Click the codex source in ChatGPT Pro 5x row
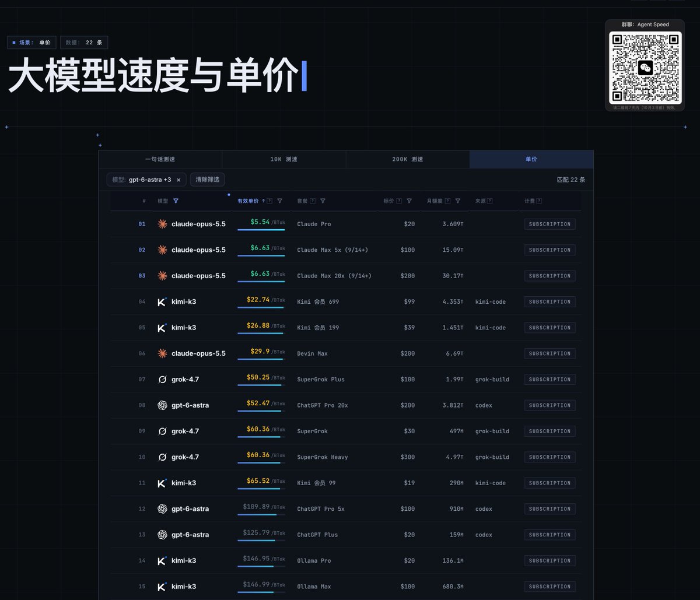Screen dimensions: 700x600 click(484, 509)
